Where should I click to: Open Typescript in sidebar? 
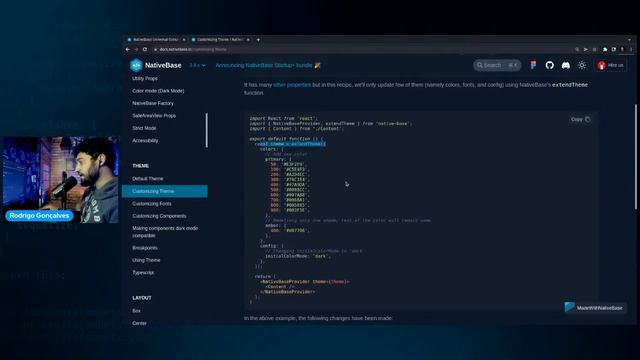(143, 272)
